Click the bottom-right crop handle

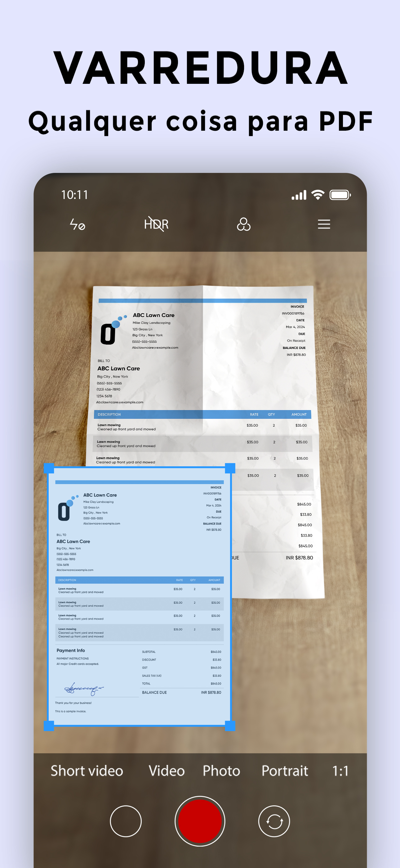click(230, 726)
